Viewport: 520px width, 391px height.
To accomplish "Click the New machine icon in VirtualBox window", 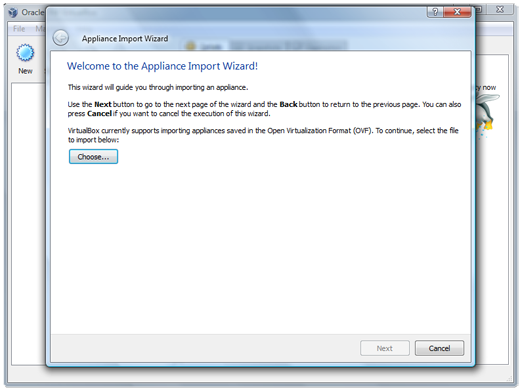I will click(25, 53).
